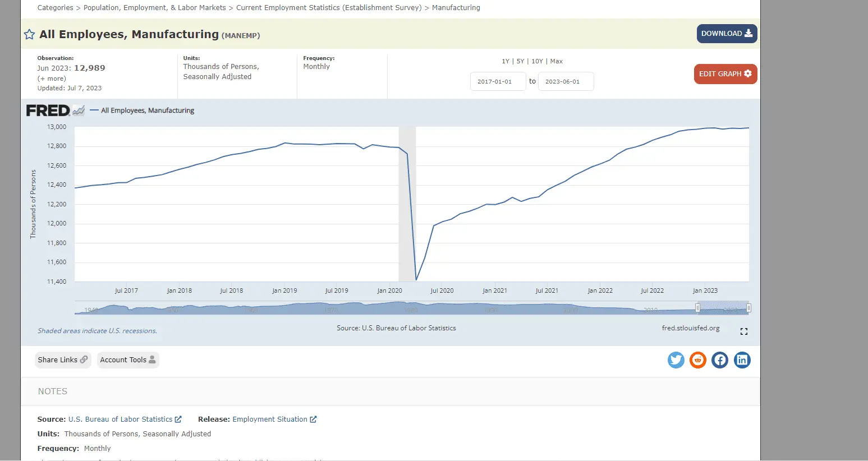Open the Edit Graph panel
868x461 pixels.
click(x=725, y=74)
